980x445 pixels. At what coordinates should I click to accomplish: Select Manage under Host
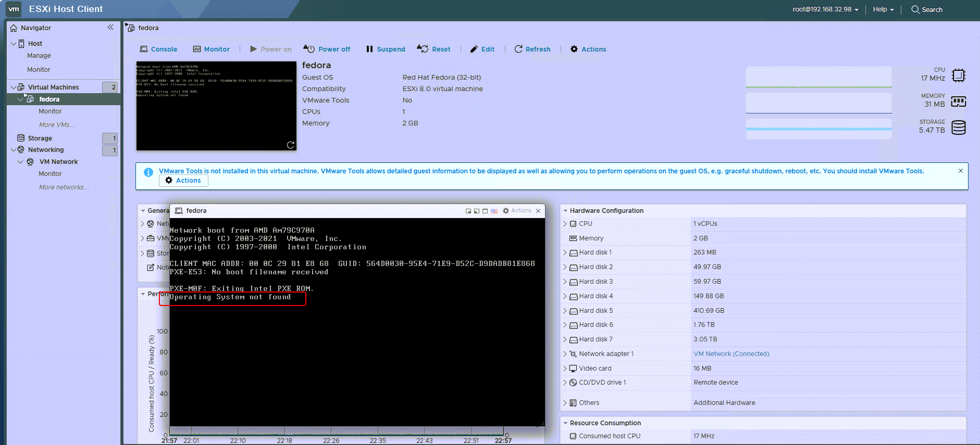click(39, 56)
